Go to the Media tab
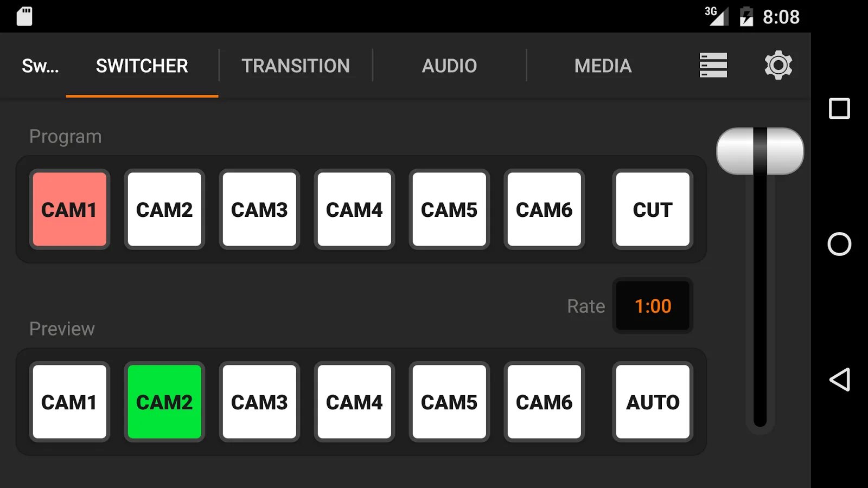This screenshot has width=868, height=488. (603, 66)
